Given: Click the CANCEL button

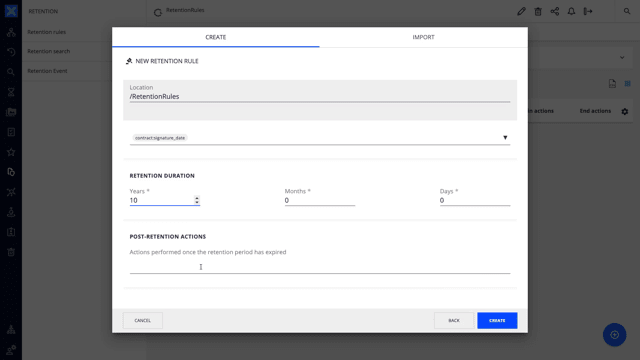Looking at the screenshot, I should tap(142, 320).
